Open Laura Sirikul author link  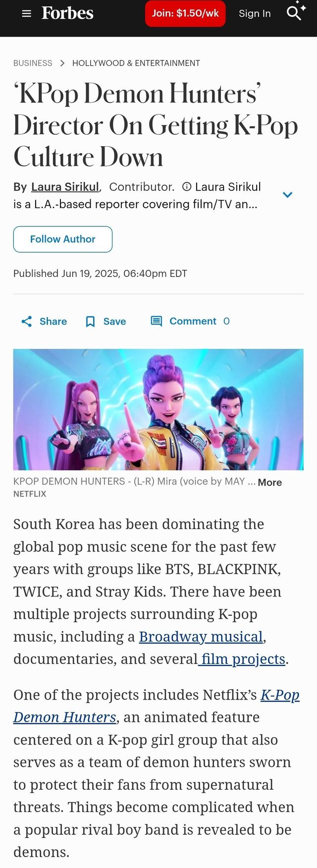65,187
